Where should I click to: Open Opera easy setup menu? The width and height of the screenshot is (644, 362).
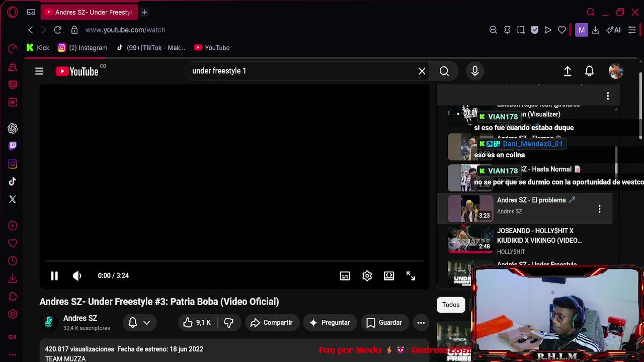(632, 30)
